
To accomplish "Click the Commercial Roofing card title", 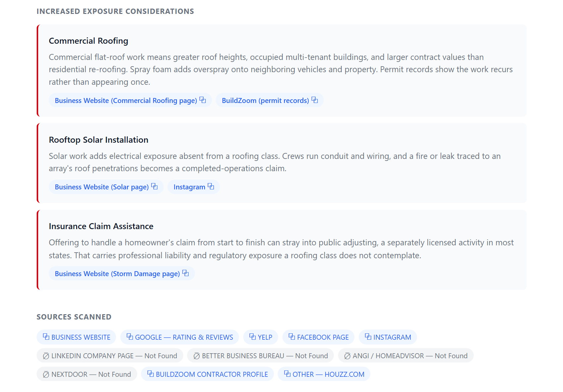I will (88, 41).
